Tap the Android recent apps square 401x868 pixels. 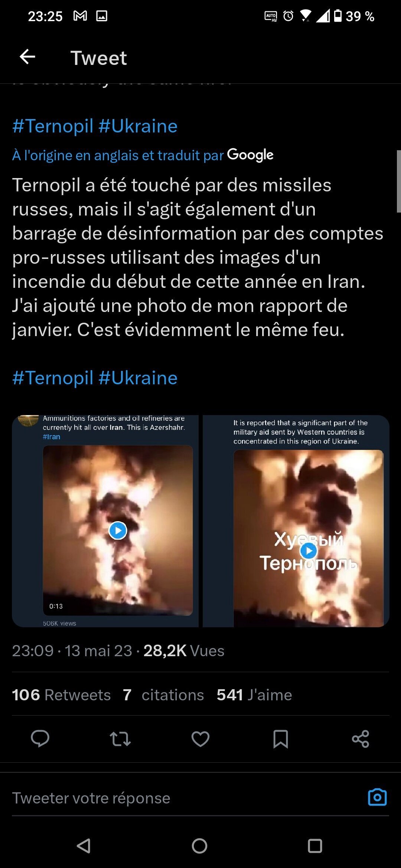[315, 846]
